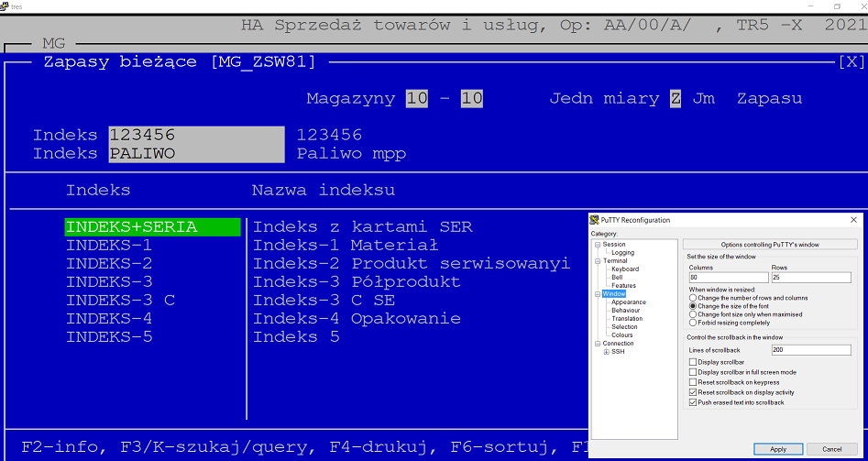Select the INDEKS-1 row

coord(109,246)
